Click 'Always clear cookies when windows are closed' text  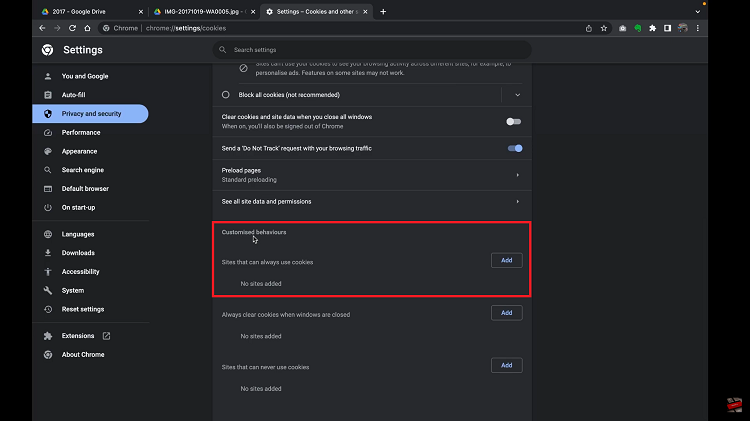pos(286,315)
